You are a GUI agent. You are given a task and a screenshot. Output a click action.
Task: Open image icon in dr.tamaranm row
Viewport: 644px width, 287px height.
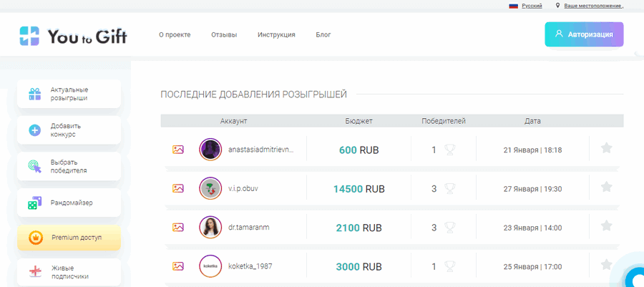[x=178, y=227]
